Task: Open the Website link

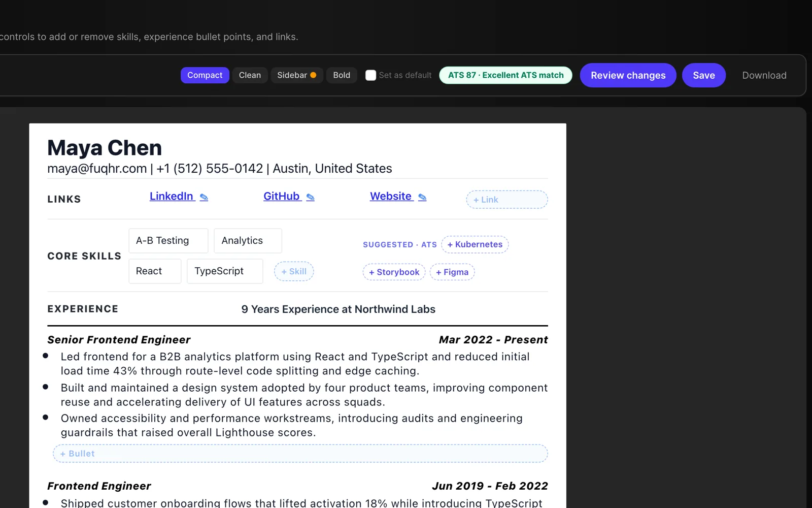Action: 391,196
